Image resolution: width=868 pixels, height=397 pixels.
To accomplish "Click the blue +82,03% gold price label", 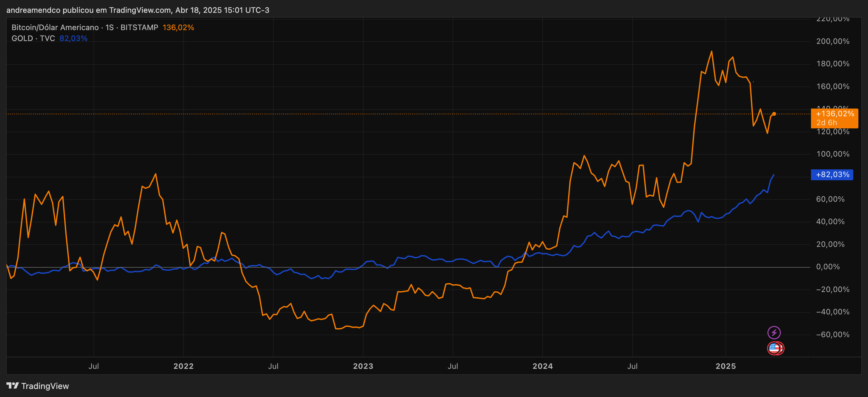I will point(832,175).
